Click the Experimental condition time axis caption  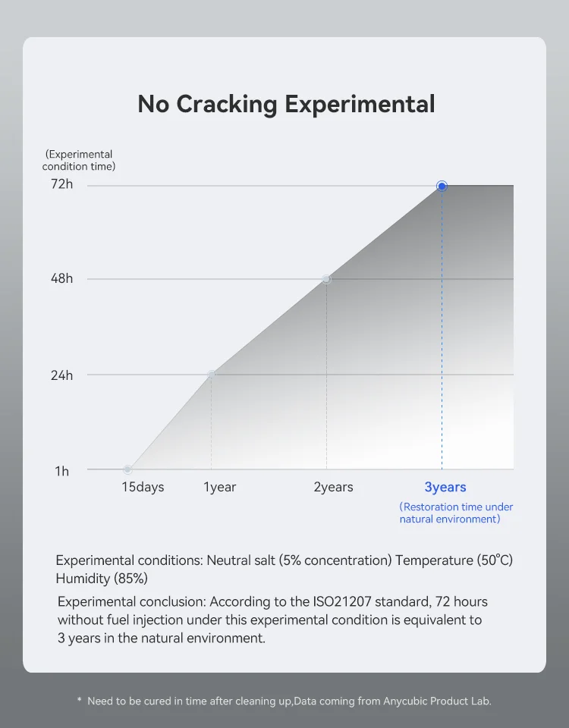[x=78, y=160]
